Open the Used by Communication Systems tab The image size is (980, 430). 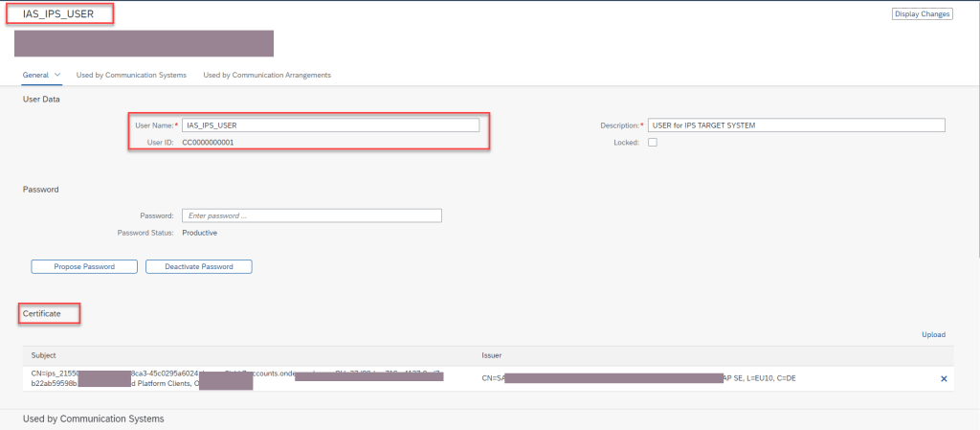[x=131, y=75]
